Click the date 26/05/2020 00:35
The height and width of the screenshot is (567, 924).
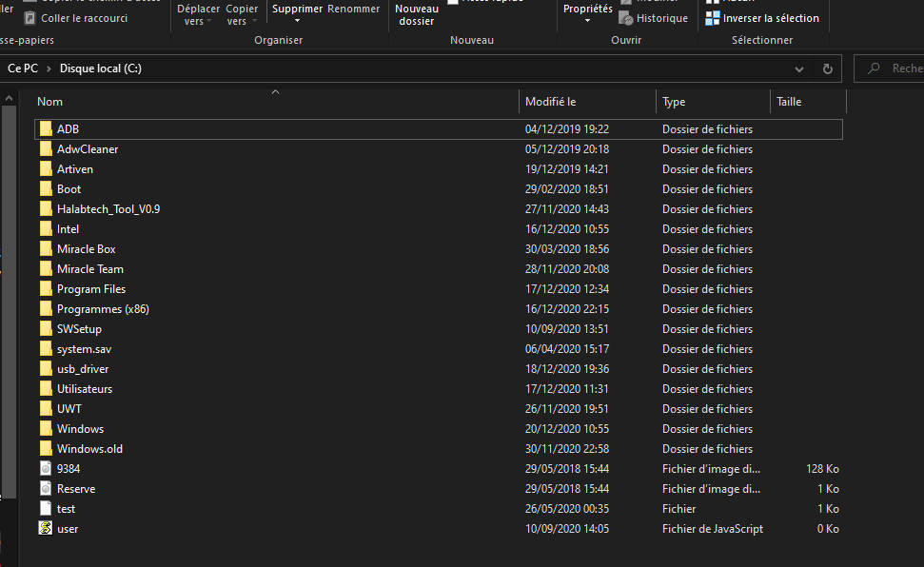(x=567, y=509)
